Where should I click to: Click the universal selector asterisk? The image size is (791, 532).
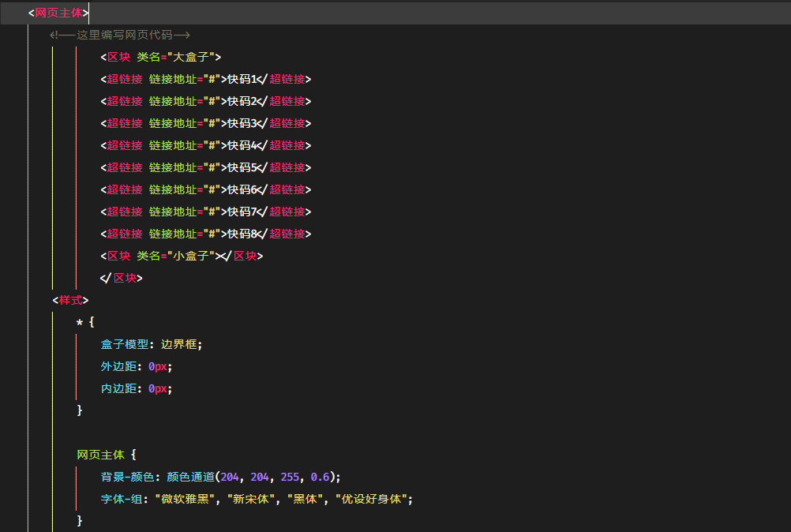79,322
